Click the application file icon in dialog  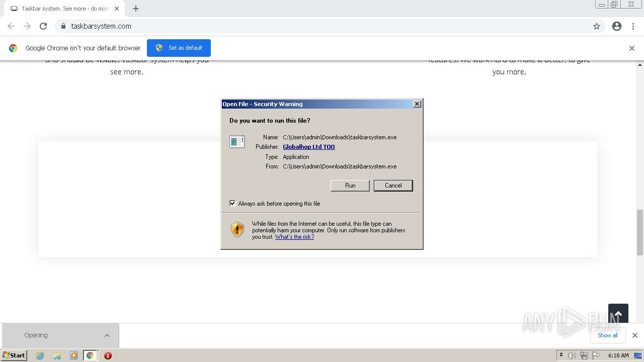tap(237, 141)
